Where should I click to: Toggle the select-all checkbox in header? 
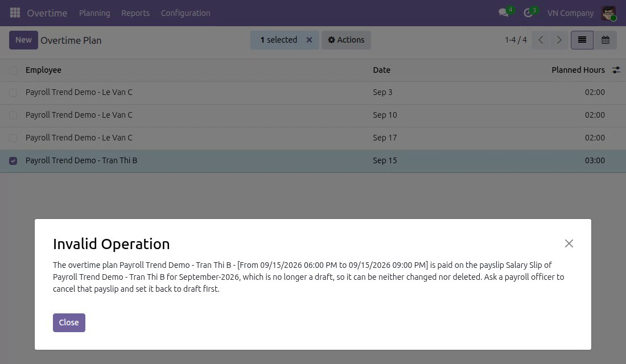point(13,71)
